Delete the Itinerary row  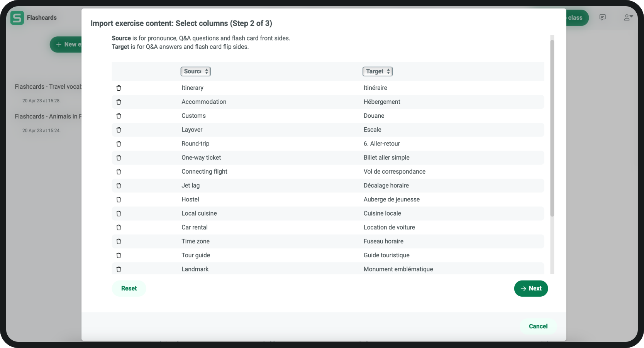click(x=119, y=88)
